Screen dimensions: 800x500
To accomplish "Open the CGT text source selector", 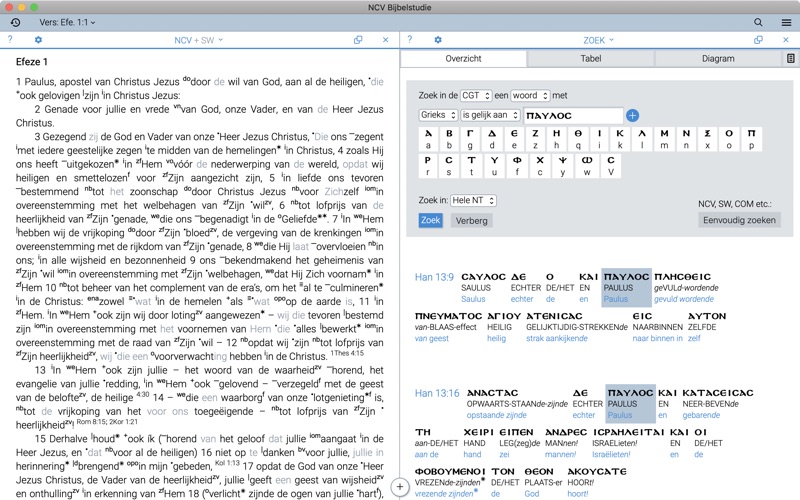I will (476, 95).
